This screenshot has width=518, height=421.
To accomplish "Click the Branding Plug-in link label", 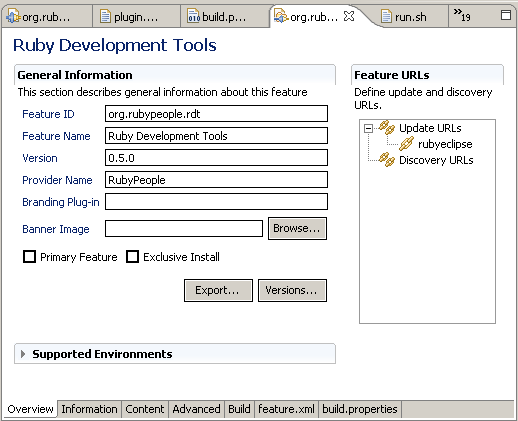I will click(61, 202).
